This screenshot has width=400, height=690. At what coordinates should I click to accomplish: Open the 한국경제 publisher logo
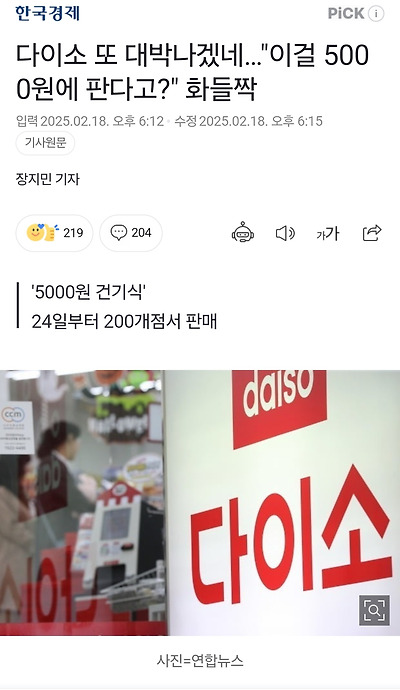pos(48,13)
